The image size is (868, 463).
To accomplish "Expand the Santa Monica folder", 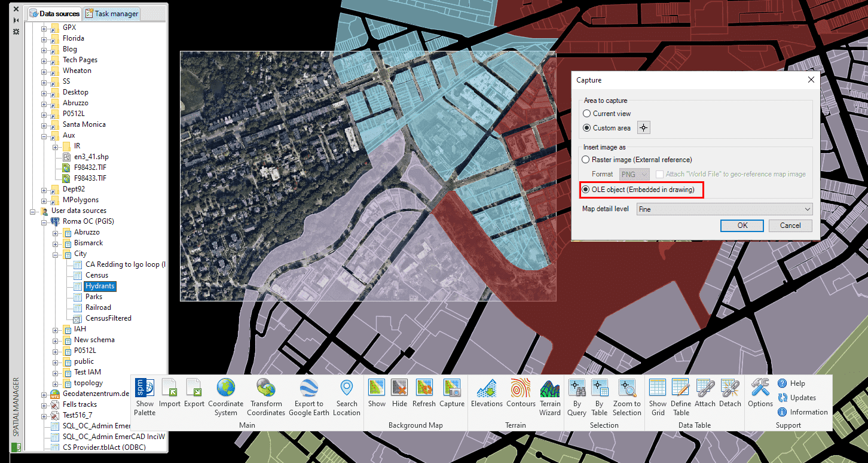I will coord(44,124).
